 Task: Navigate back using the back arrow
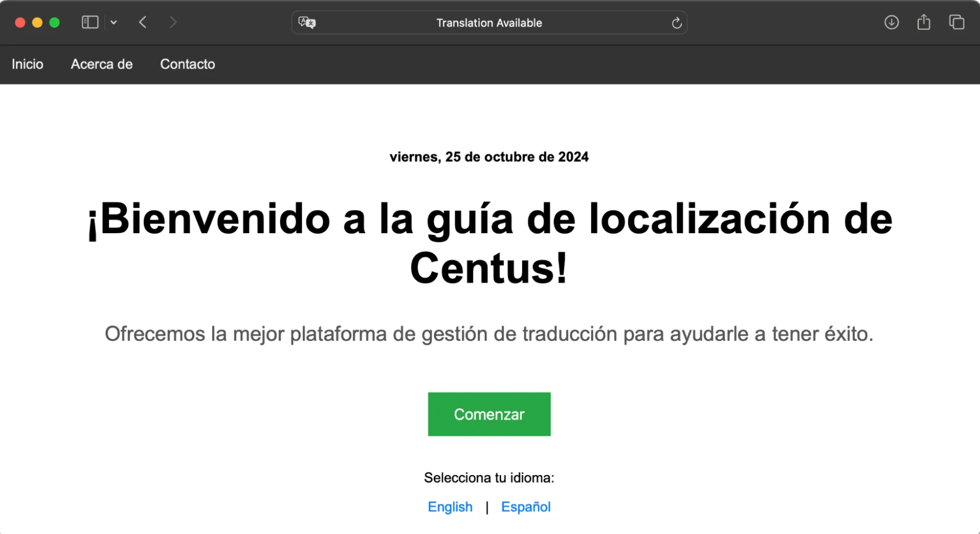[x=143, y=22]
